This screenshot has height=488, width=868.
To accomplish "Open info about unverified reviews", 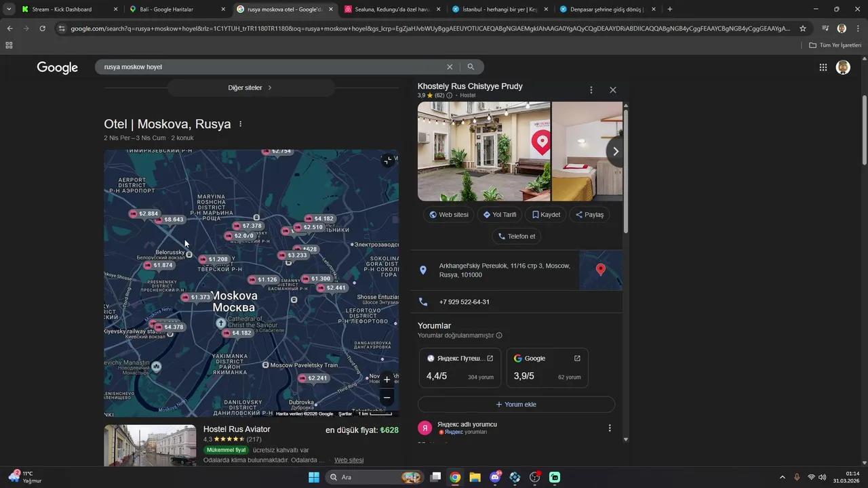I will 499,335.
